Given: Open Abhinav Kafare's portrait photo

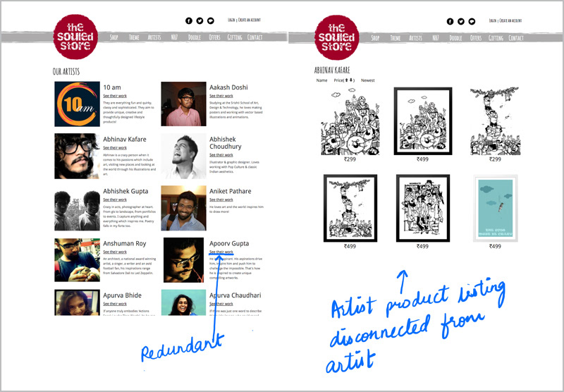Looking at the screenshot, I should click(x=78, y=156).
